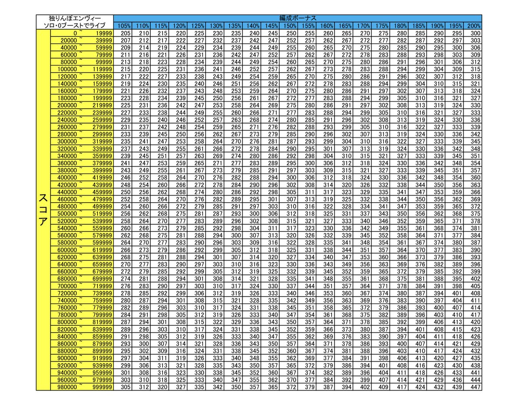Select the 200% column header

473,26
